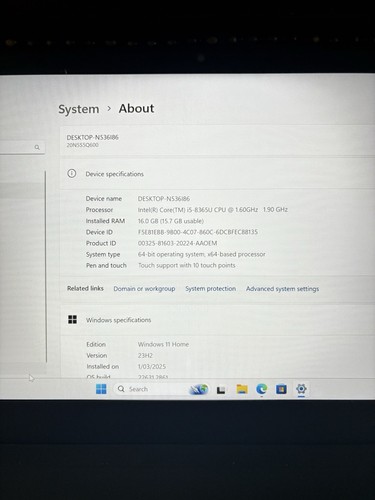Launch File Explorer from taskbar
This screenshot has width=375, height=500.
click(242, 389)
